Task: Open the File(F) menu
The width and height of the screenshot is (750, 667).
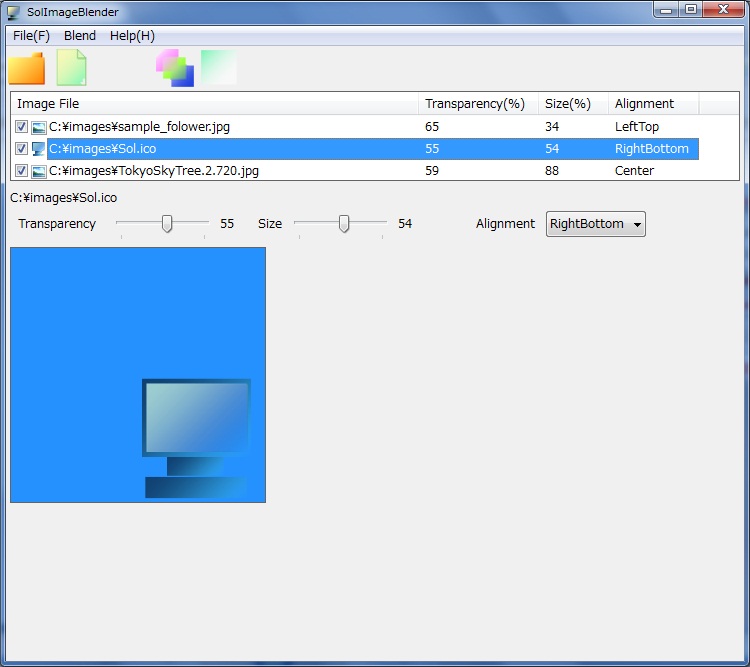Action: click(31, 36)
